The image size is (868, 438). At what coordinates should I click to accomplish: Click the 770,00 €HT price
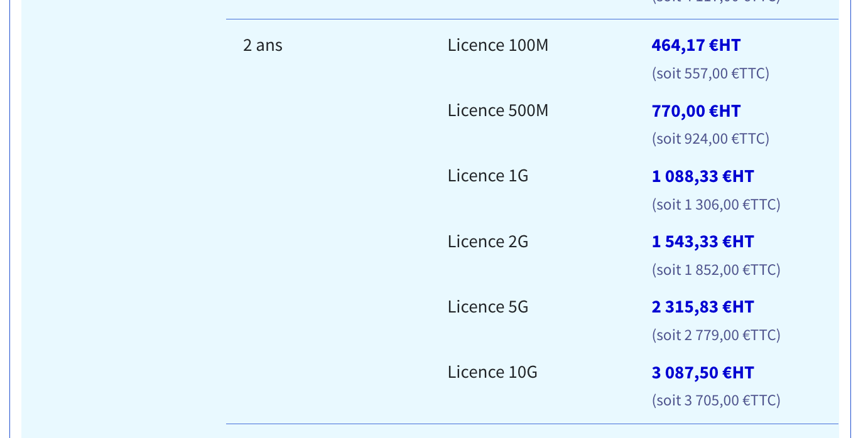pyautogui.click(x=696, y=111)
